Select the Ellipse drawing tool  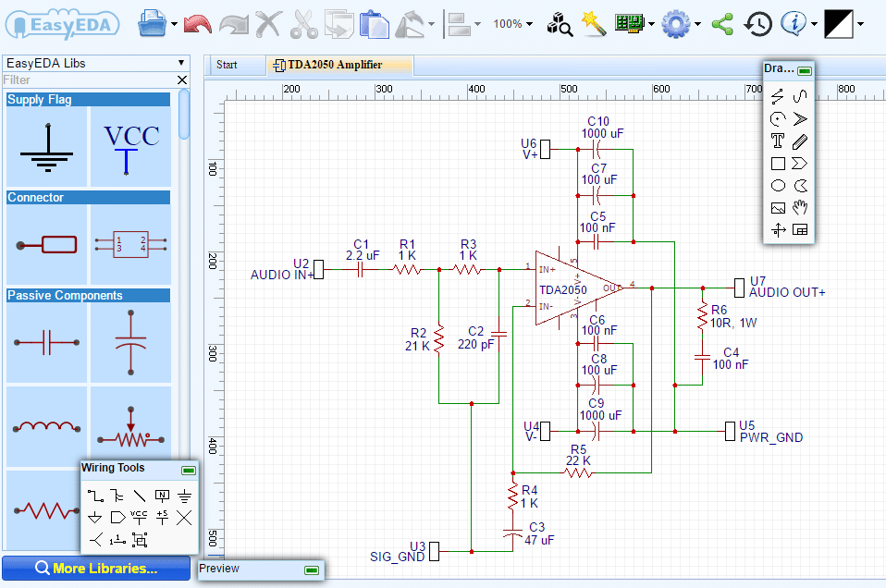(778, 186)
